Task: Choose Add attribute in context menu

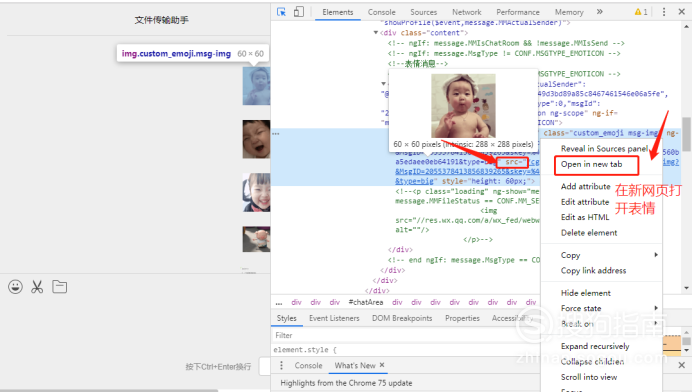Action: pos(585,186)
